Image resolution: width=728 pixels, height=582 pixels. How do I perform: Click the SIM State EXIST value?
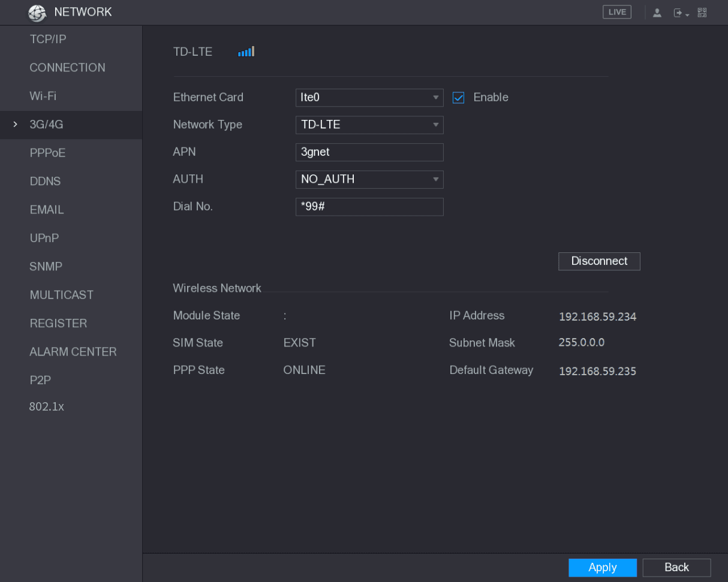[299, 343]
